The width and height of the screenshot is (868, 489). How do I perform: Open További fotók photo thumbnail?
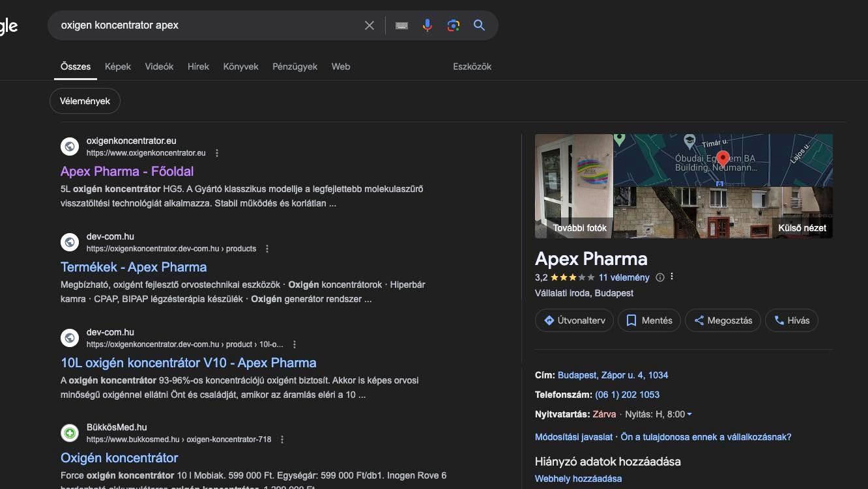tap(574, 186)
